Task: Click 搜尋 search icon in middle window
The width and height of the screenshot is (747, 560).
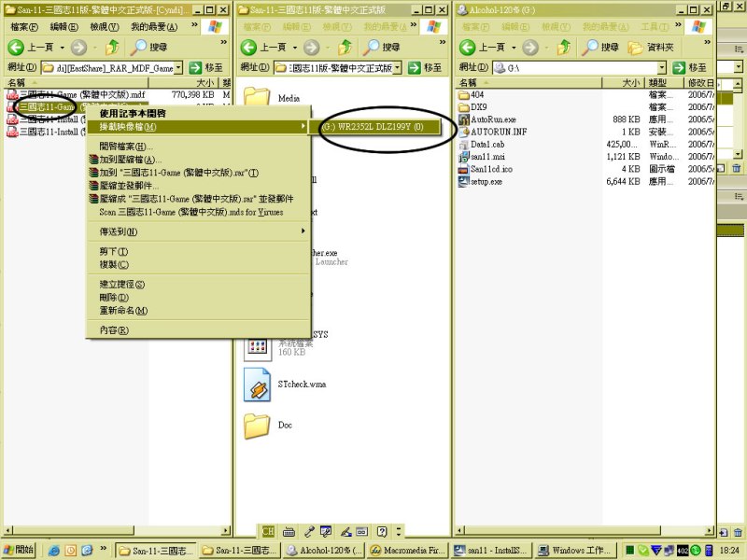Action: click(x=381, y=48)
